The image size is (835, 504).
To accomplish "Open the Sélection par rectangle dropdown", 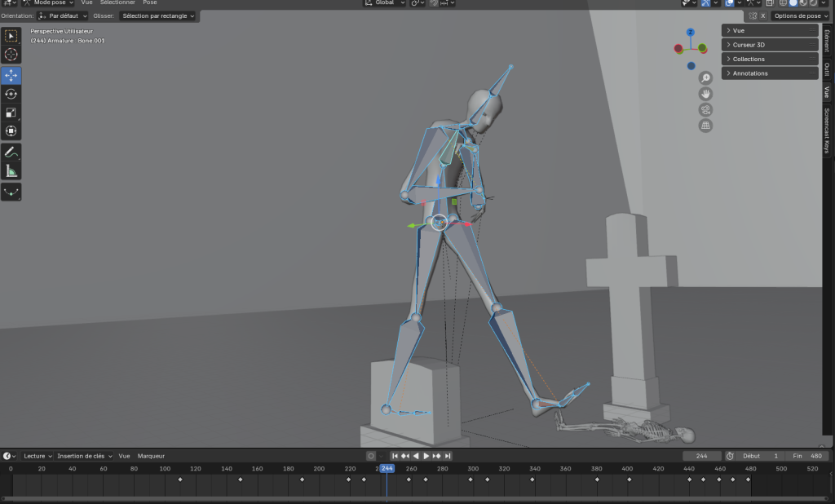I will coord(158,15).
